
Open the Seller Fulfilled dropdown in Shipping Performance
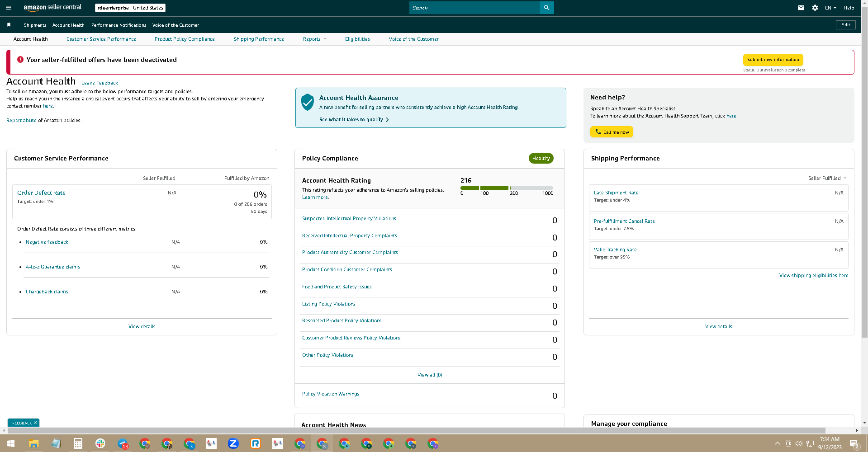tap(827, 178)
